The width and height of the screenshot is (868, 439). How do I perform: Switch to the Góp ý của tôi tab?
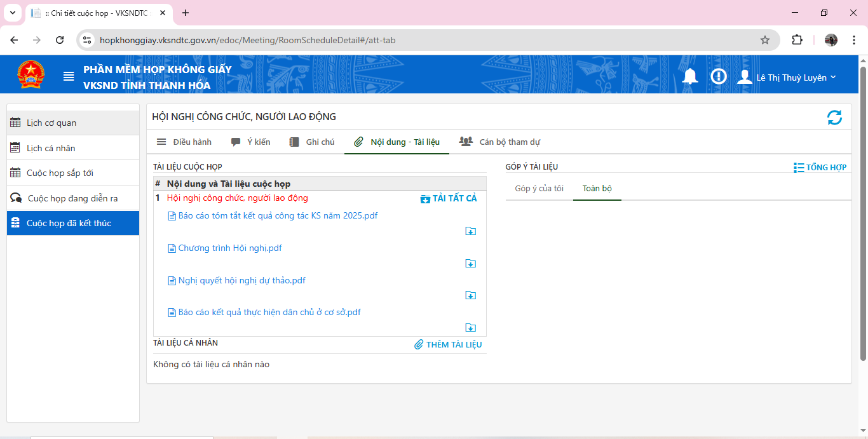[x=539, y=189]
